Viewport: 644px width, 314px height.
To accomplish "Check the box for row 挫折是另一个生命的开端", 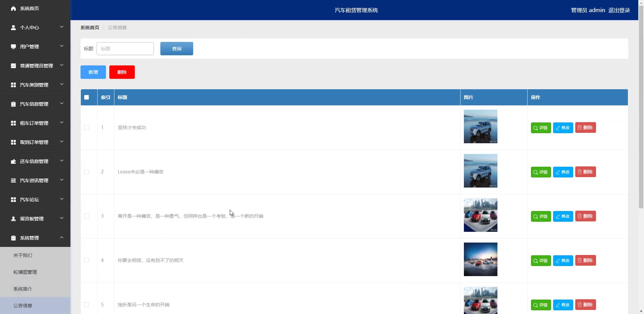I will click(x=87, y=305).
